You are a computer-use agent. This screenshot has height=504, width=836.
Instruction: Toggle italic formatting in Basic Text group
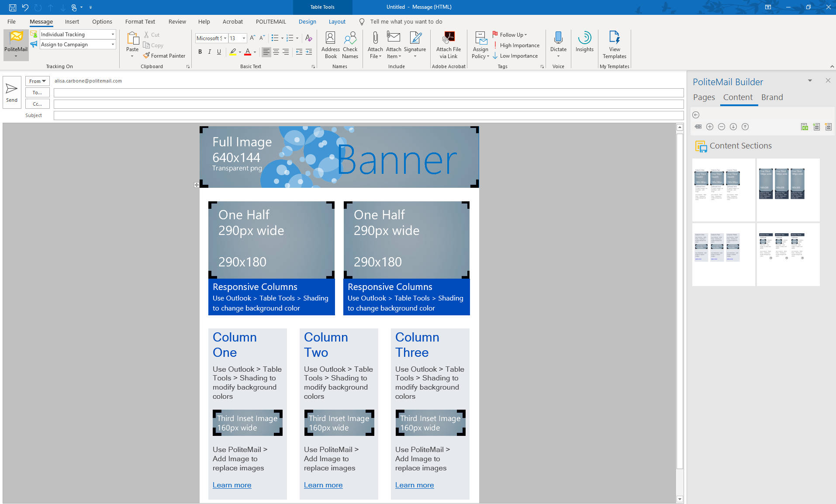click(209, 52)
